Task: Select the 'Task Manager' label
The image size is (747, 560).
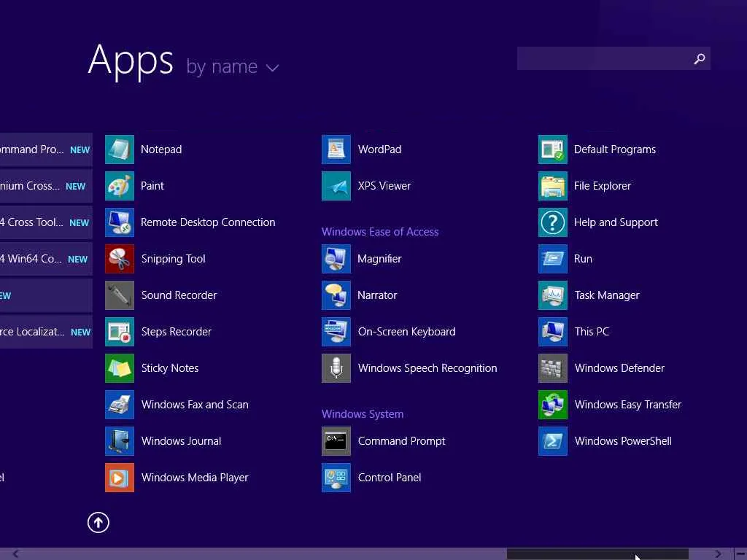Action: coord(607,296)
